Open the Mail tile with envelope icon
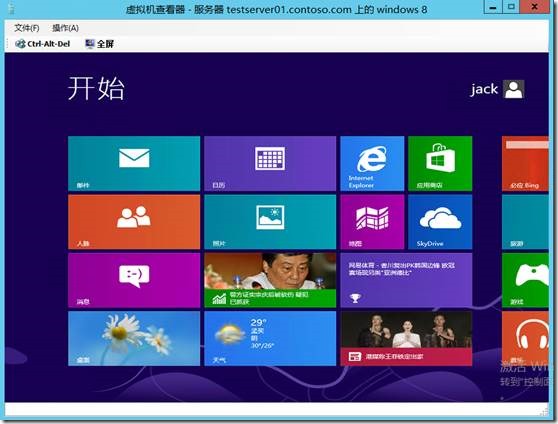Image resolution: width=558 pixels, height=424 pixels. point(134,163)
